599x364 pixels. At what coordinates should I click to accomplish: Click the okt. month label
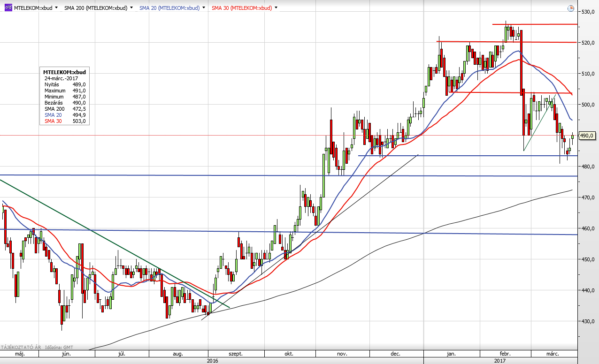coord(289,354)
